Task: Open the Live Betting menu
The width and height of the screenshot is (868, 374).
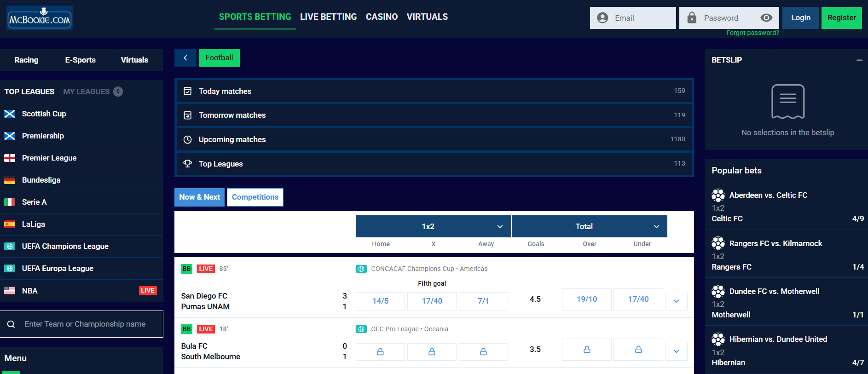Action: (329, 17)
